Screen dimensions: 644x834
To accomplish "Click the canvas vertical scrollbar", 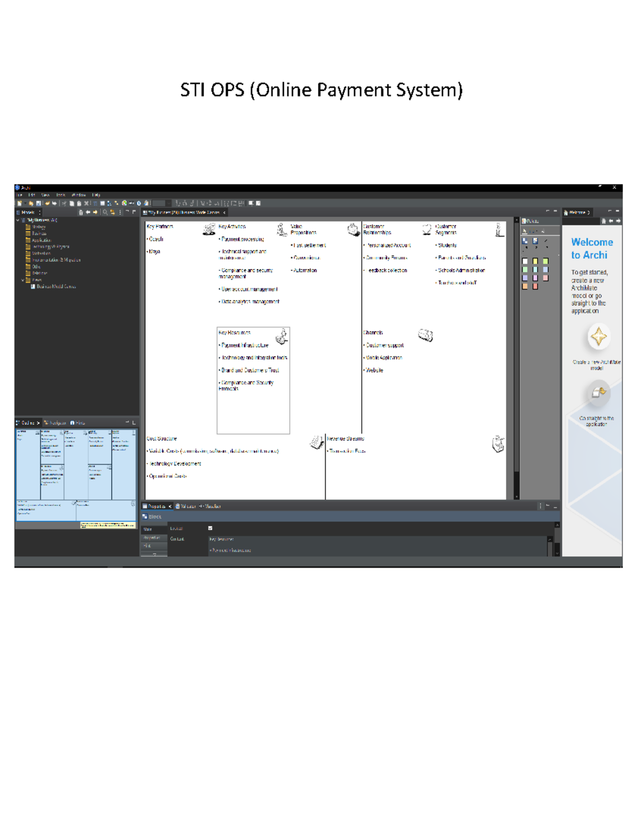I will click(x=517, y=359).
